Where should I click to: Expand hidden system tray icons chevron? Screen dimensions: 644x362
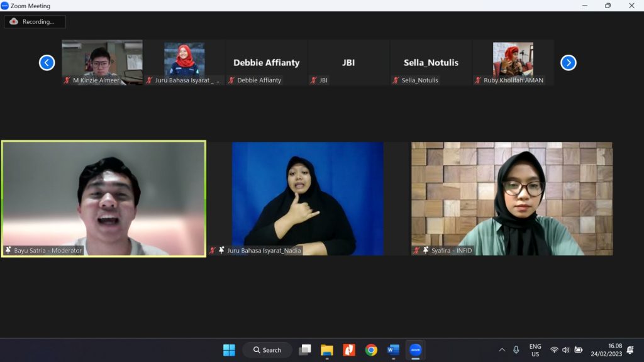point(502,350)
